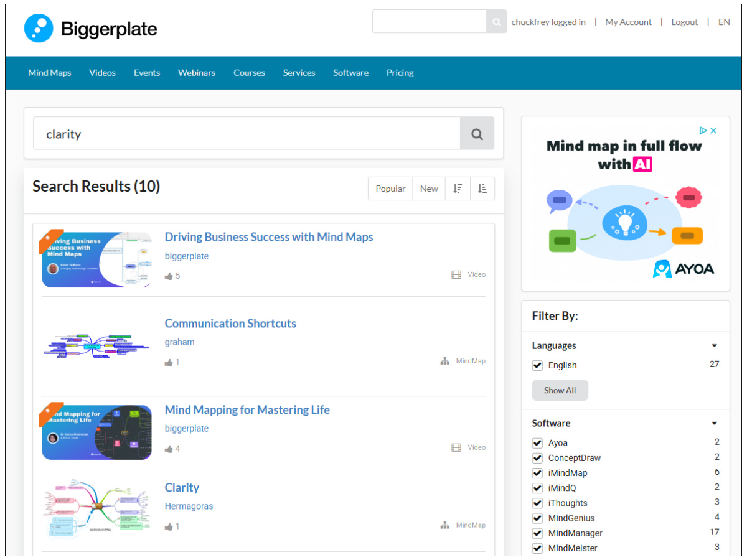Sort results by Popular
This screenshot has width=747, height=560.
[x=390, y=189]
